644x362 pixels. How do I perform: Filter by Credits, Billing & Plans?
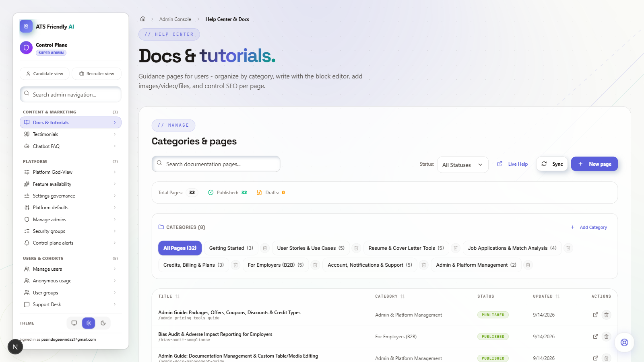194,265
